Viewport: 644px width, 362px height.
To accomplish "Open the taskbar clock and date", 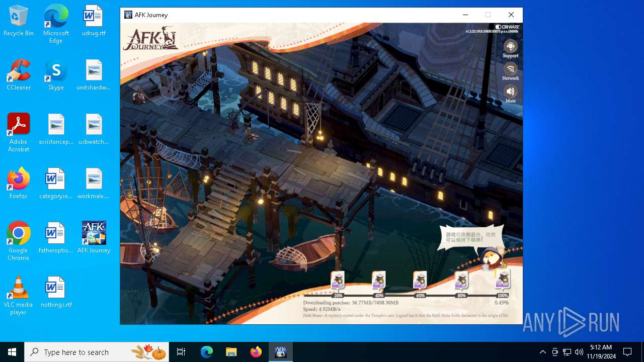I will click(x=601, y=352).
